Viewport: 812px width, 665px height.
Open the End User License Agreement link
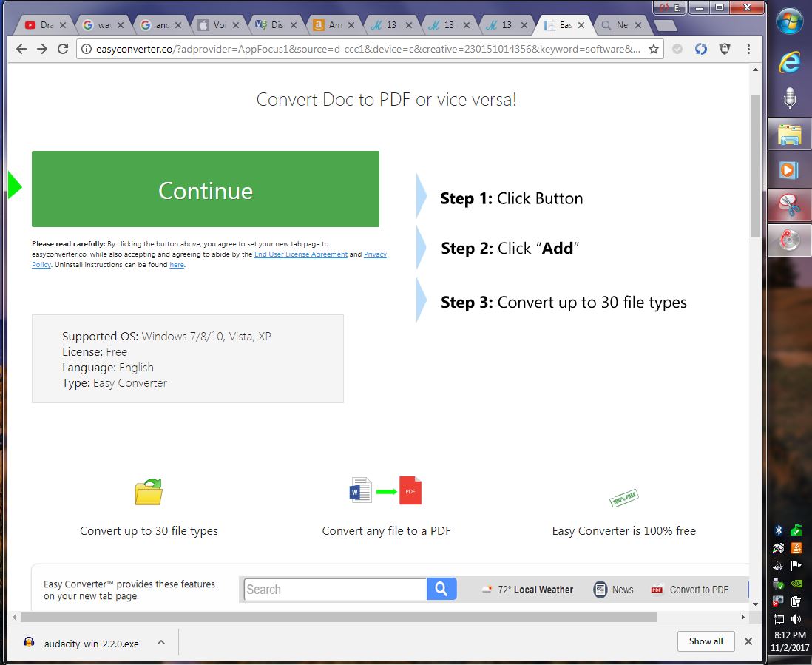301,254
